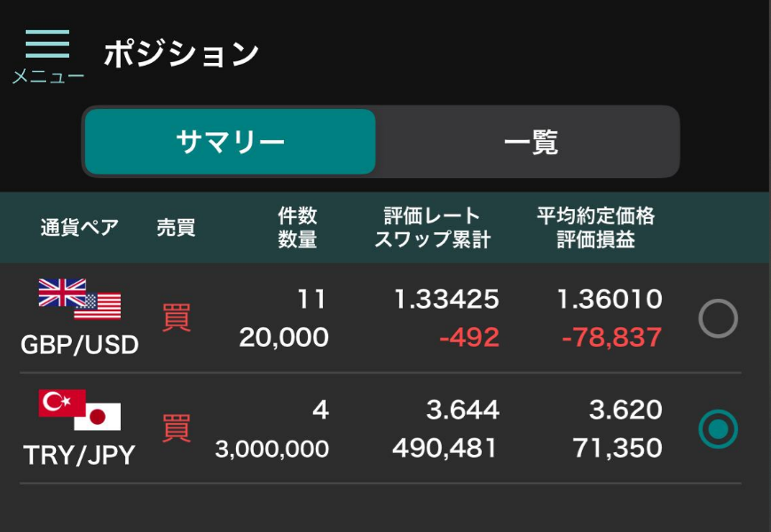This screenshot has height=532, width=771.
Task: Switch to the 一覧 tab
Action: coord(530,142)
